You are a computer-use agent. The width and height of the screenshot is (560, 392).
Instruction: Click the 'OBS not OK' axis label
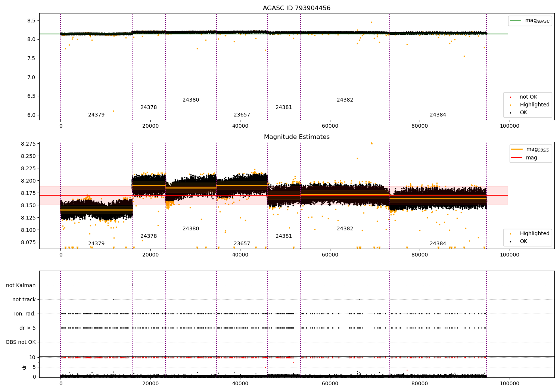[21, 342]
